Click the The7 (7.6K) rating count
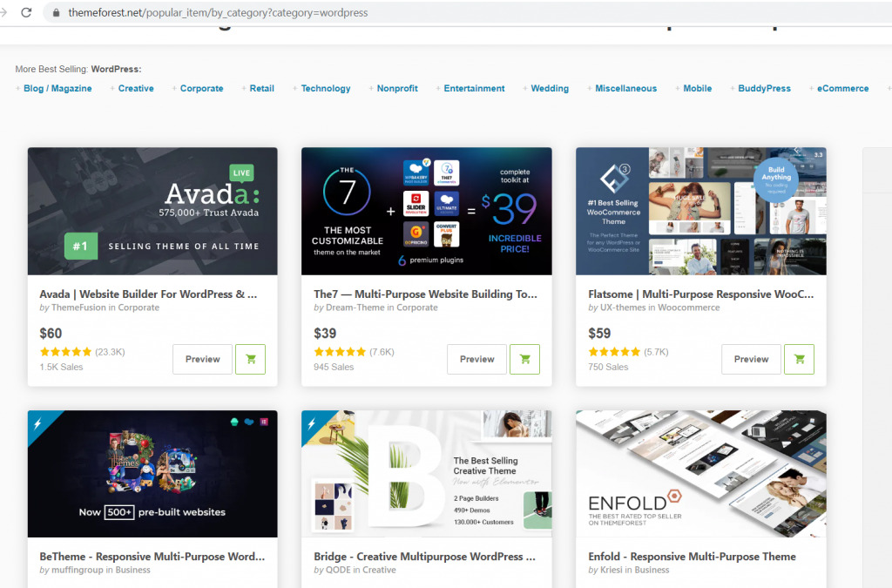The width and height of the screenshot is (892, 588). click(x=382, y=352)
